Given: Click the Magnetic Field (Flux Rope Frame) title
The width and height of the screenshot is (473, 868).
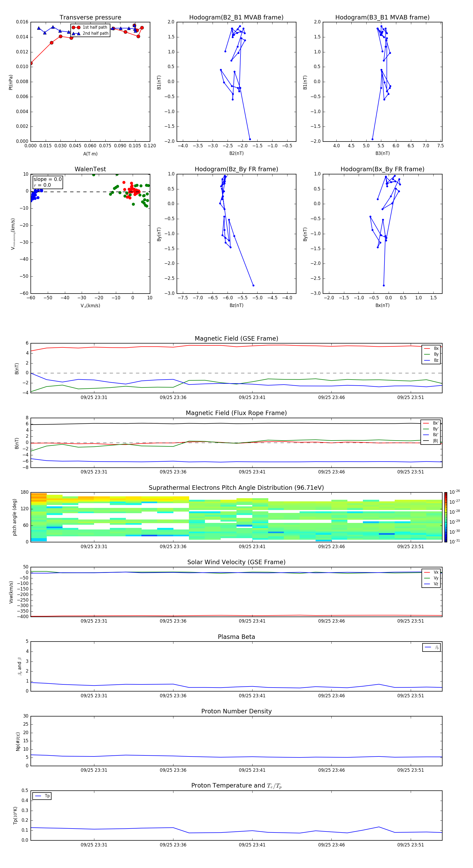Looking at the screenshot, I should pos(236,413).
